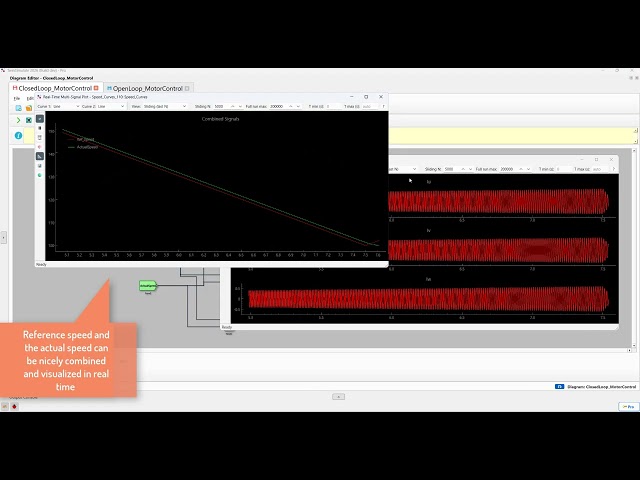The height and width of the screenshot is (480, 640).
Task: Switch to the ClosedLoop_MotorControl tab
Action: pos(55,88)
